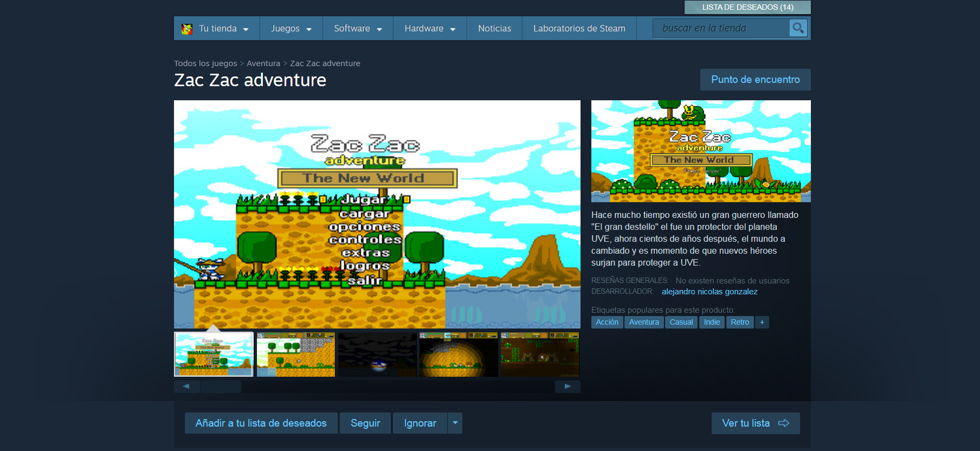Expand the Software dropdown menu
980x451 pixels.
[358, 28]
